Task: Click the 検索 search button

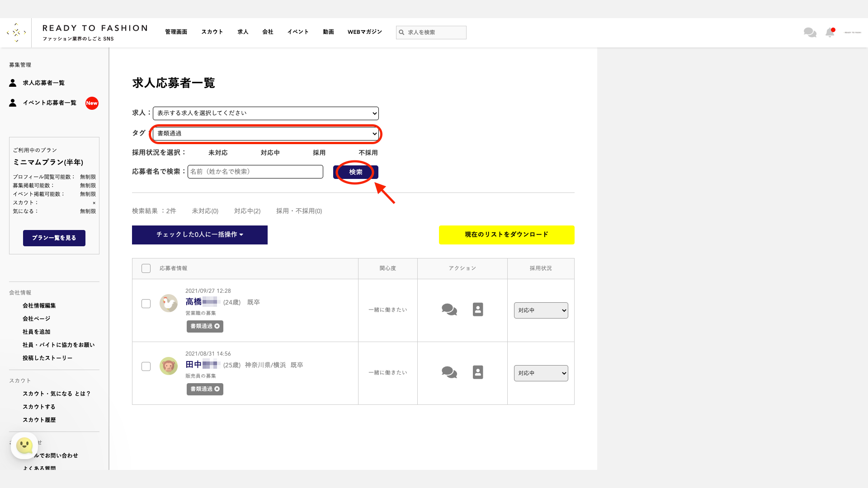Action: tap(355, 172)
